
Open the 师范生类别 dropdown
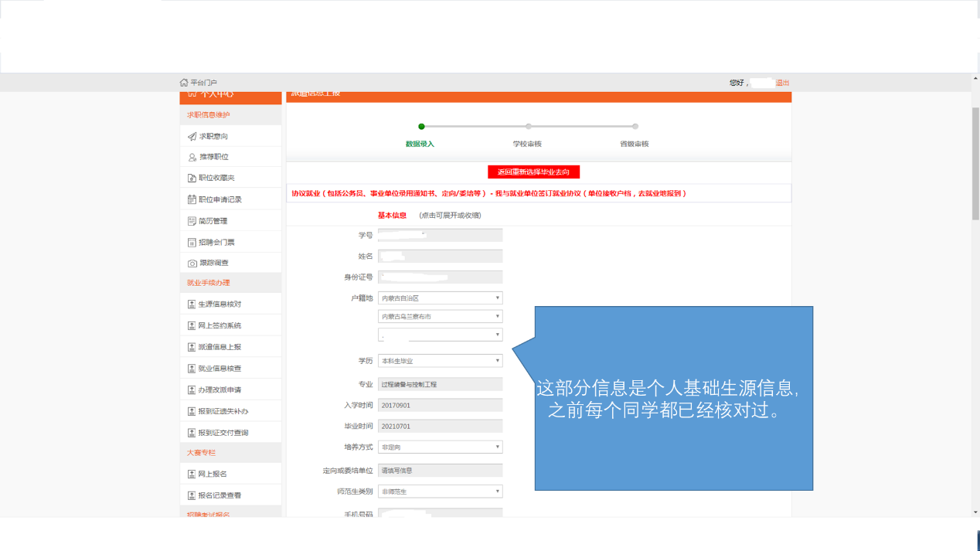[440, 491]
